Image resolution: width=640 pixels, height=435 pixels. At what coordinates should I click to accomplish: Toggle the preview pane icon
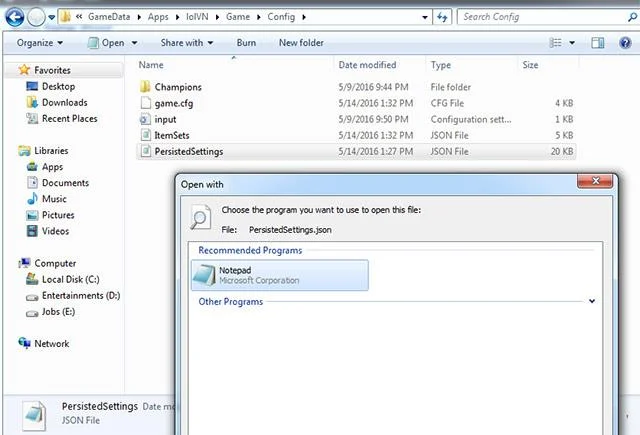pos(598,43)
